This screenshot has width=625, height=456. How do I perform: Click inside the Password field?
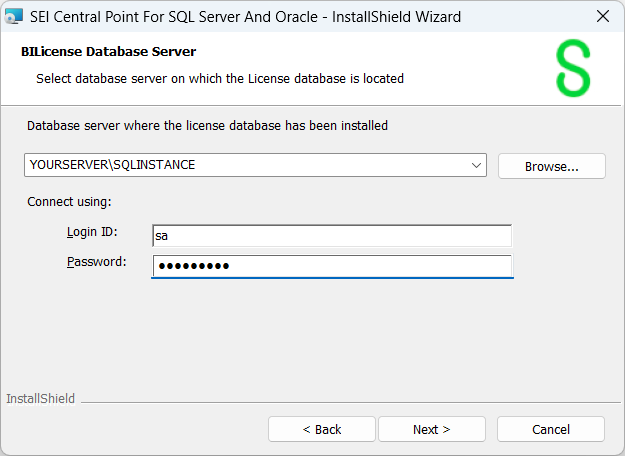tap(331, 266)
